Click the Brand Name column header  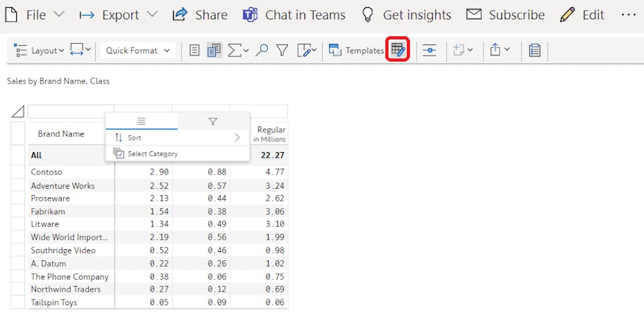61,134
